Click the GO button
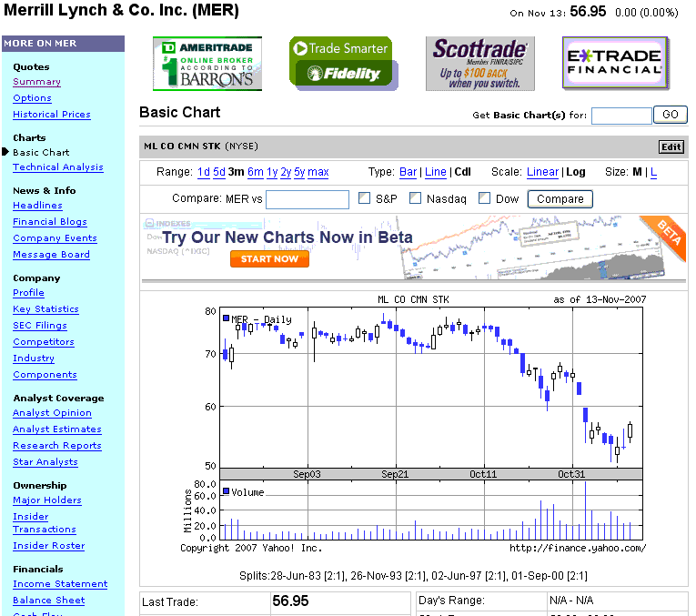696x616 pixels. (x=671, y=115)
